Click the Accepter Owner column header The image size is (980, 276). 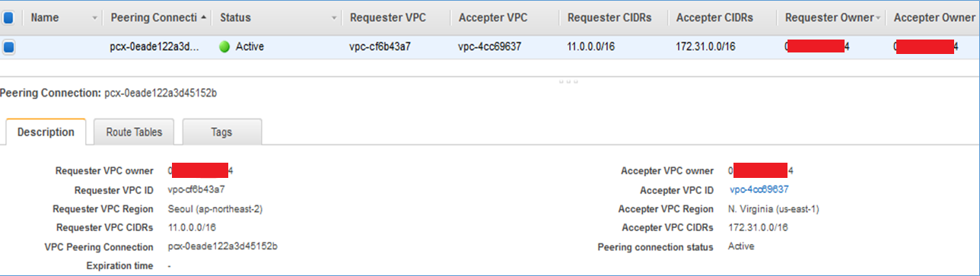pyautogui.click(x=934, y=17)
